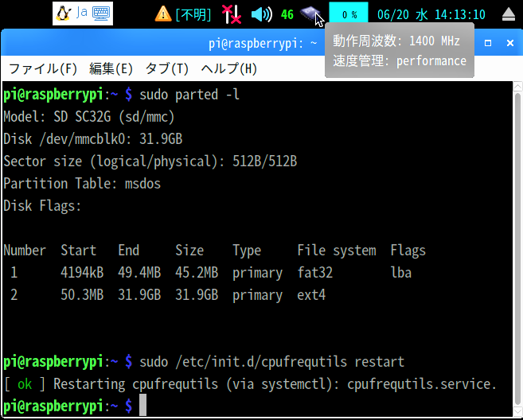Click the terminal cursor at the last prompt
523x420 pixels.
click(142, 405)
